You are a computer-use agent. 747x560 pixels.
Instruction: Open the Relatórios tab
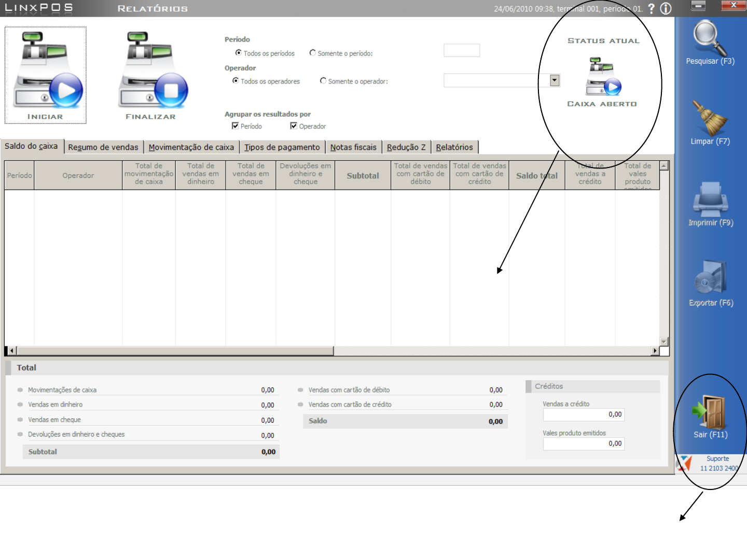click(454, 147)
